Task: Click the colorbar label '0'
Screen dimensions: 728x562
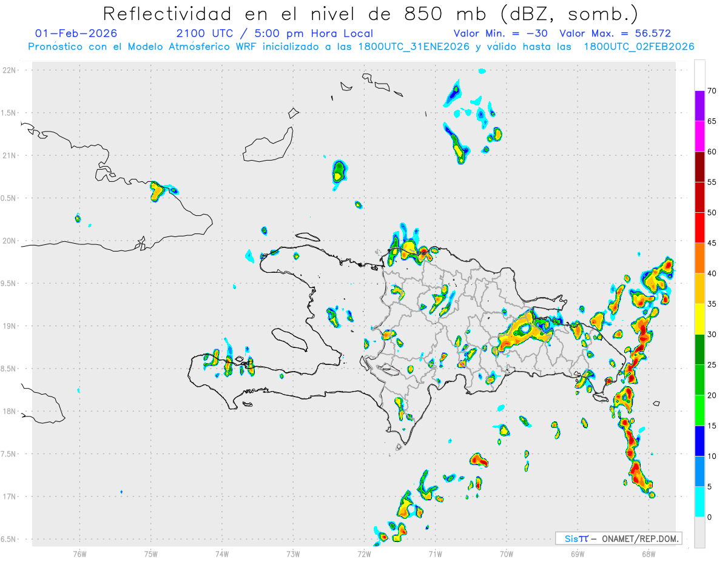Action: (710, 517)
